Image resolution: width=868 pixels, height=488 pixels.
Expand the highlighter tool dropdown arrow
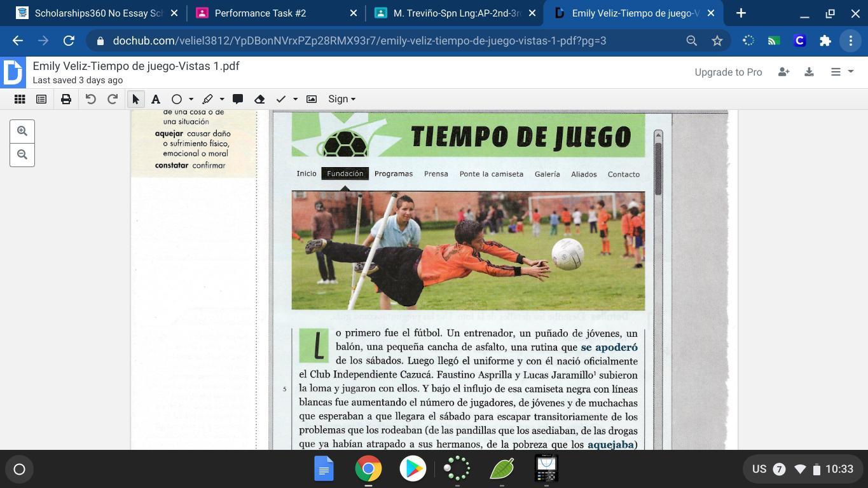pyautogui.click(x=222, y=99)
